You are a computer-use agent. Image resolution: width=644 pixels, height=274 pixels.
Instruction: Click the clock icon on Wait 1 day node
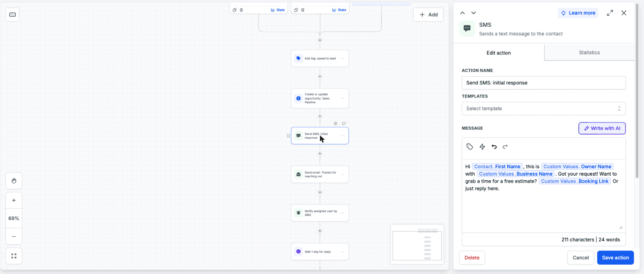point(299,251)
